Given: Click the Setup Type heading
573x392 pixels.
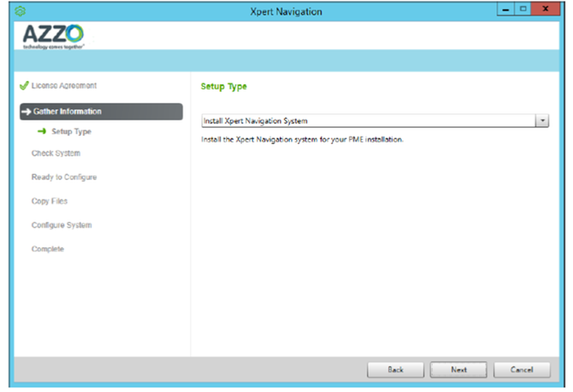Looking at the screenshot, I should (223, 87).
